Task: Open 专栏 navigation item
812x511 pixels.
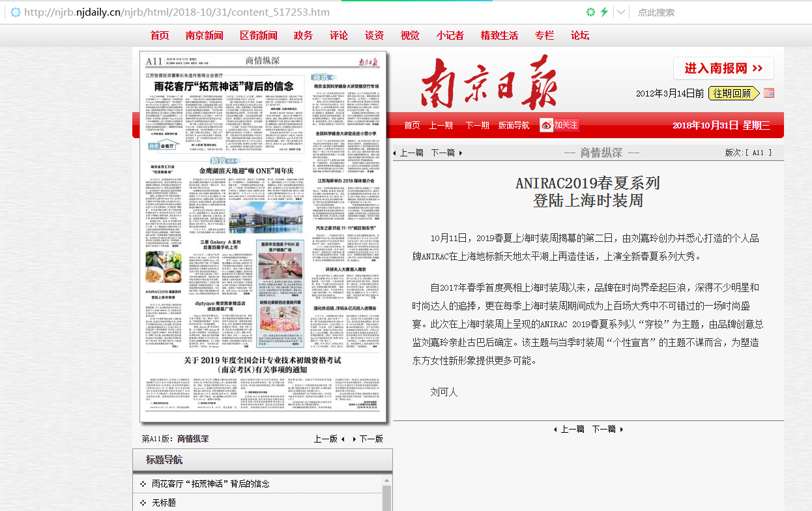Action: (544, 35)
